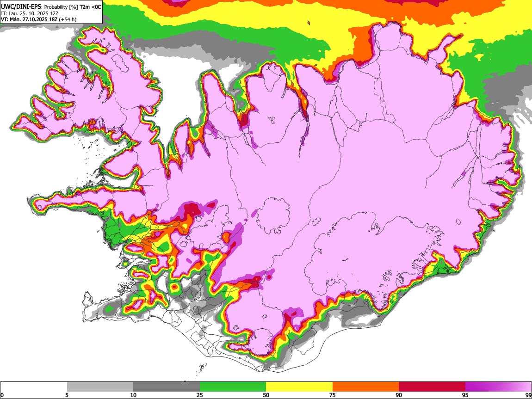Click the purple-to-pink 95–99% legend swatch
The width and height of the screenshot is (532, 399).
[498, 387]
